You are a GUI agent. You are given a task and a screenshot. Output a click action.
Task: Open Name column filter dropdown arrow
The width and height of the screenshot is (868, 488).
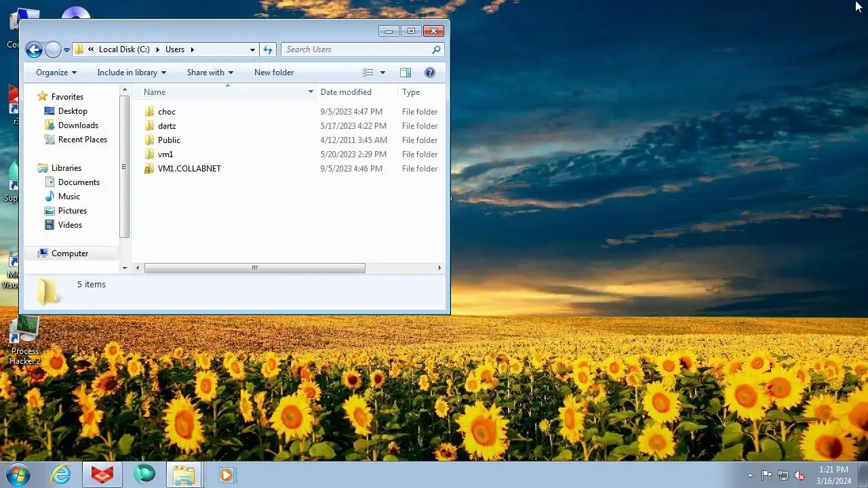click(x=311, y=92)
